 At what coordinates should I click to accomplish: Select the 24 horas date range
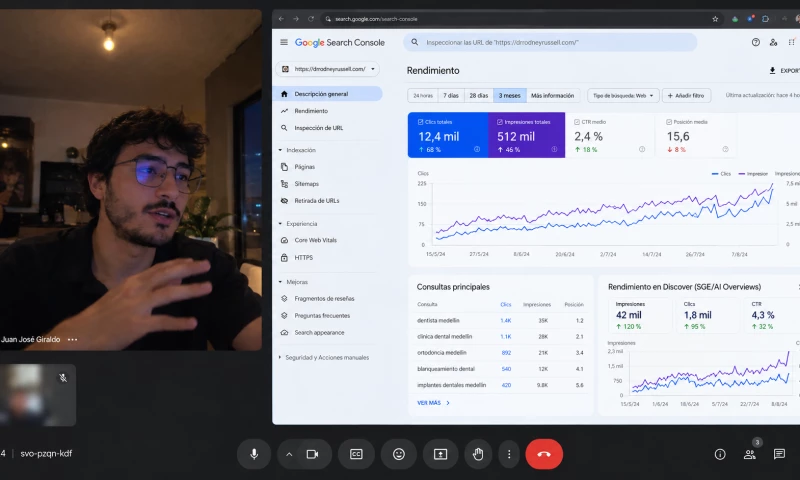pos(423,95)
